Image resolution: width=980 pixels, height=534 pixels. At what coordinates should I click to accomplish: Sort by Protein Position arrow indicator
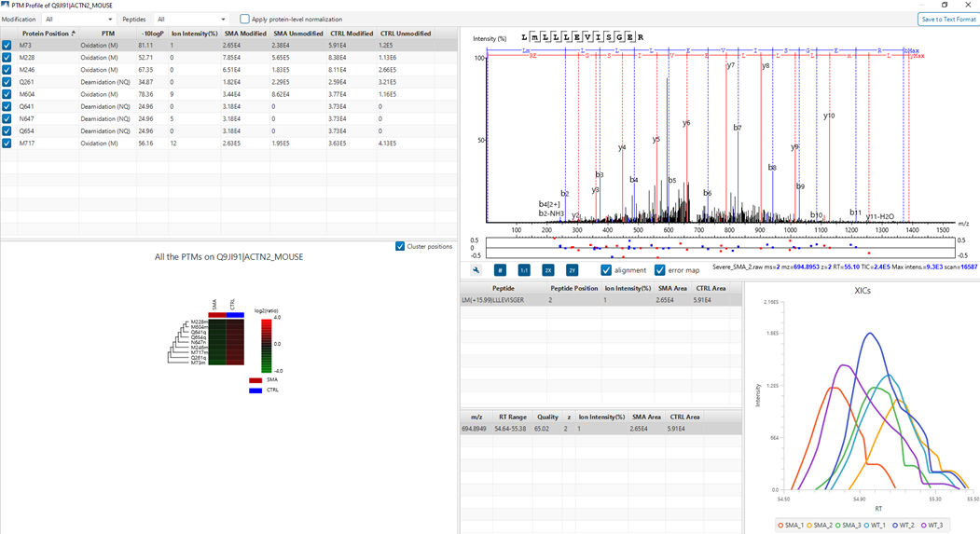tap(73, 34)
